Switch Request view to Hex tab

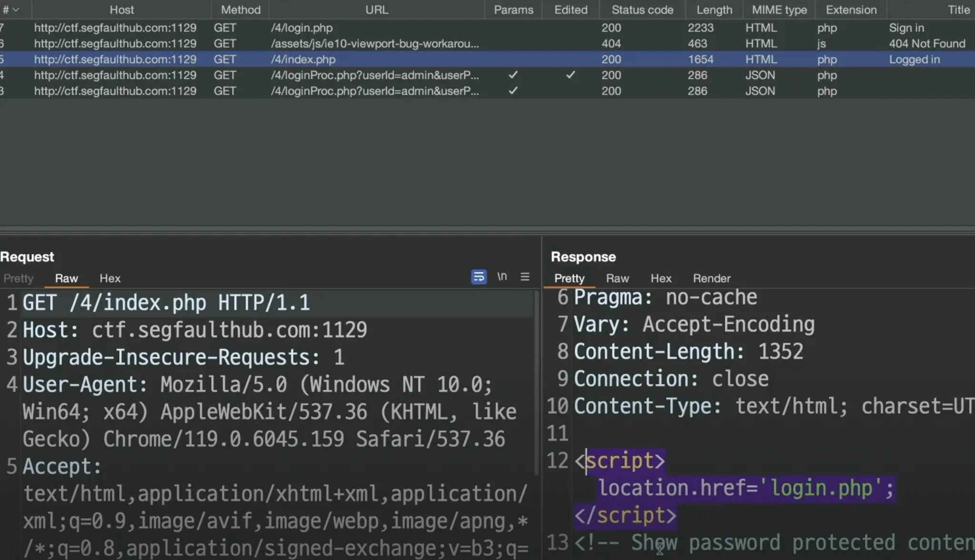[x=109, y=278]
